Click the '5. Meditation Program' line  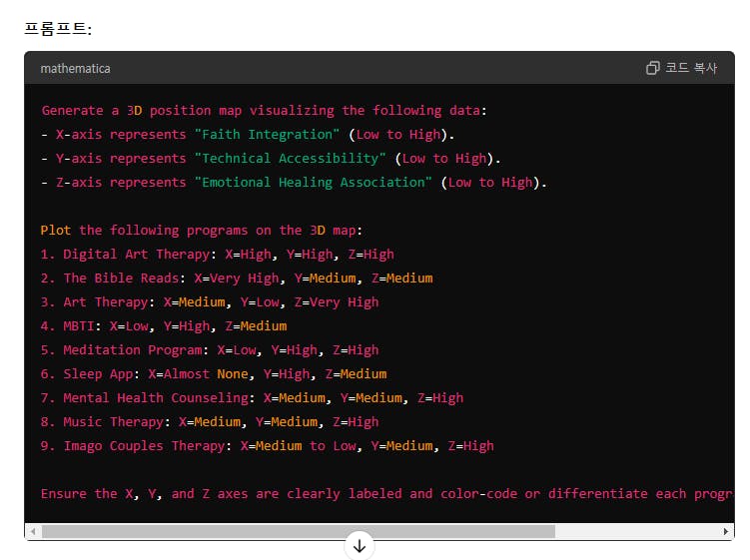tap(210, 349)
